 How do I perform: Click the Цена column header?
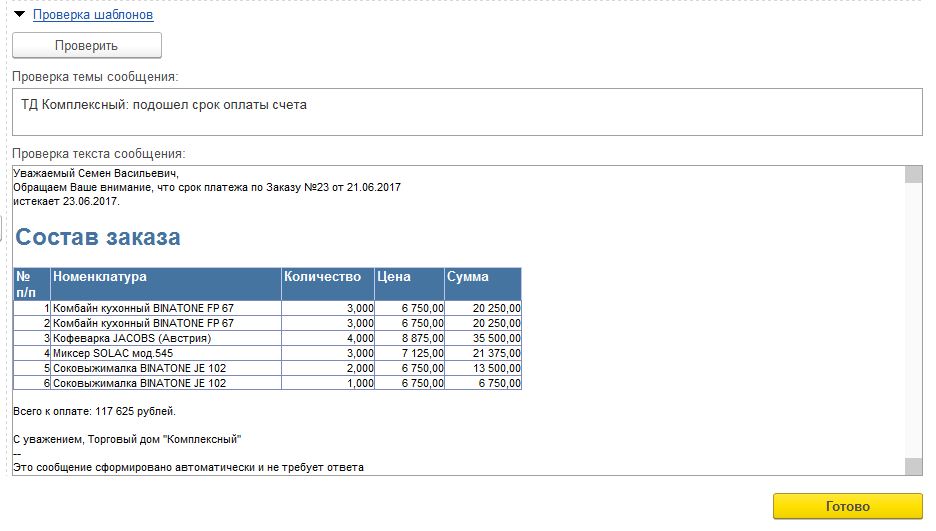point(410,284)
